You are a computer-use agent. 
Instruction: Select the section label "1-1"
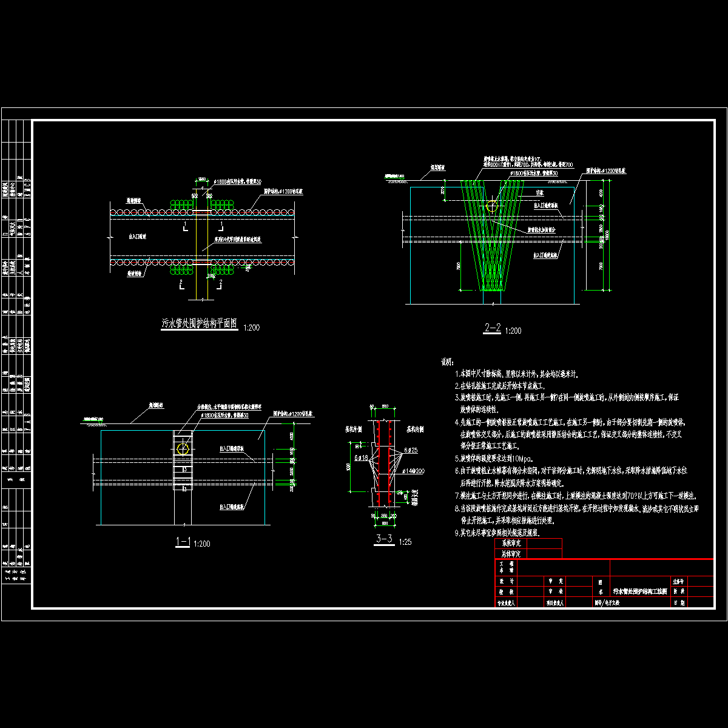(x=183, y=541)
